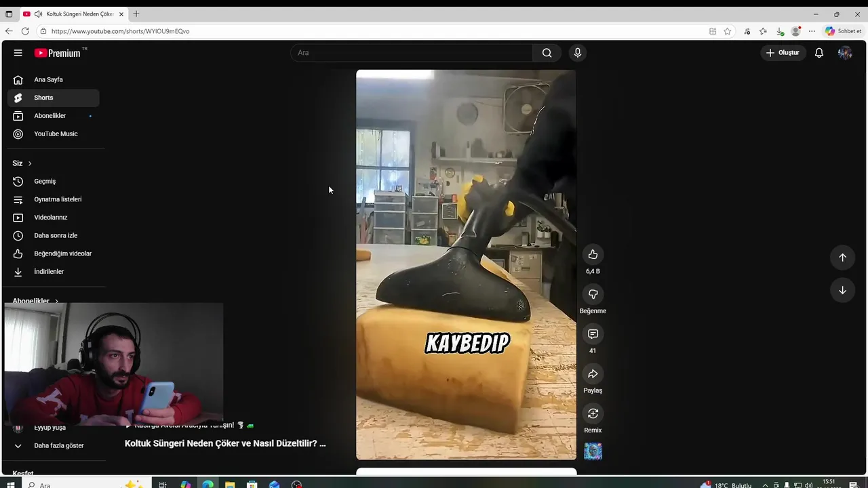Open Windows Start menu
Image resolution: width=868 pixels, height=488 pixels.
[10, 485]
